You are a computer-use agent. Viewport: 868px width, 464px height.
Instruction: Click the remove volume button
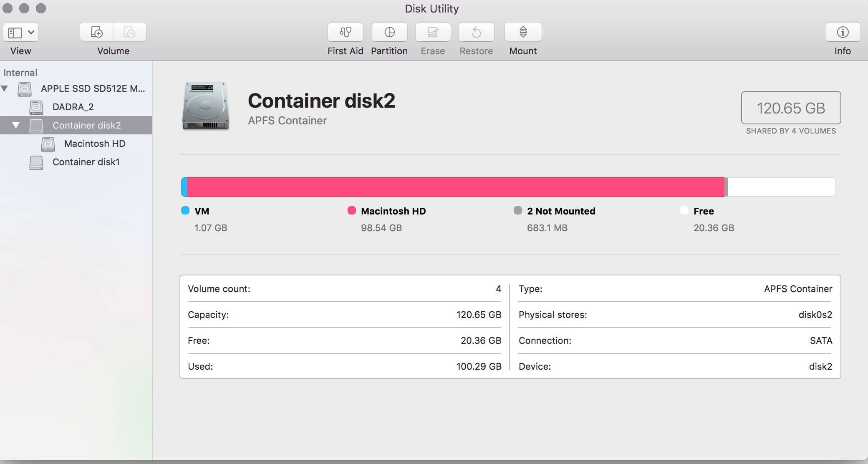pyautogui.click(x=130, y=32)
